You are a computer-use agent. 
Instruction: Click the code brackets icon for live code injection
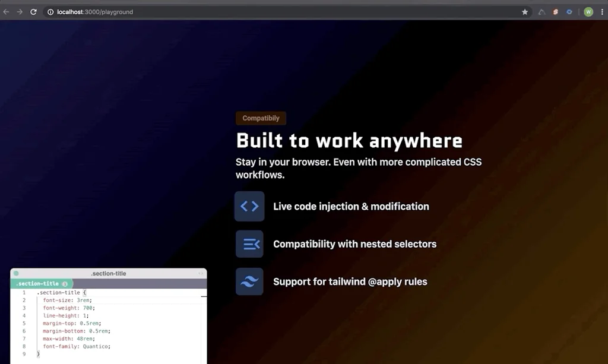click(x=249, y=206)
